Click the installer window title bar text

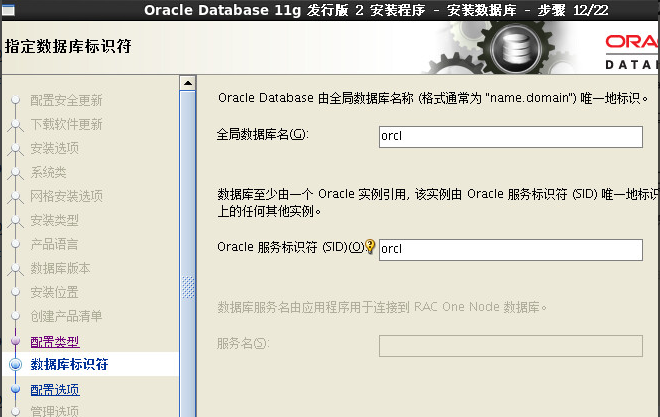click(x=376, y=10)
